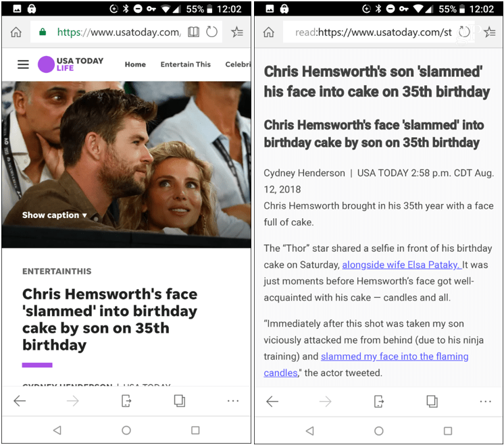The height and width of the screenshot is (445, 504).
Task: Open the ENTERTAINTHIS section link
Action: tap(57, 271)
